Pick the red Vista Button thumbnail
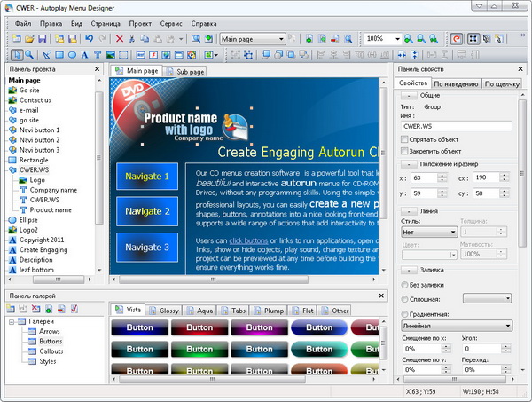Screen dimensions: 532x402 coord(199,327)
